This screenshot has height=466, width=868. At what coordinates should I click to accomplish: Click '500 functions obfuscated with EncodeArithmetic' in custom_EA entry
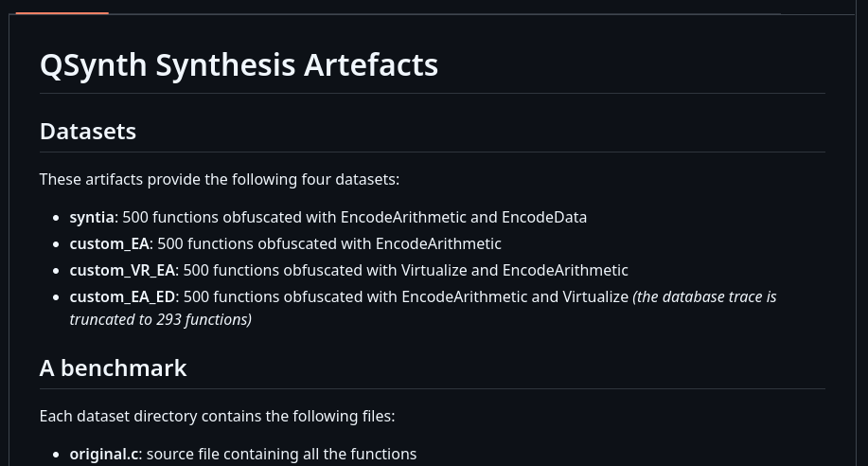pyautogui.click(x=329, y=243)
